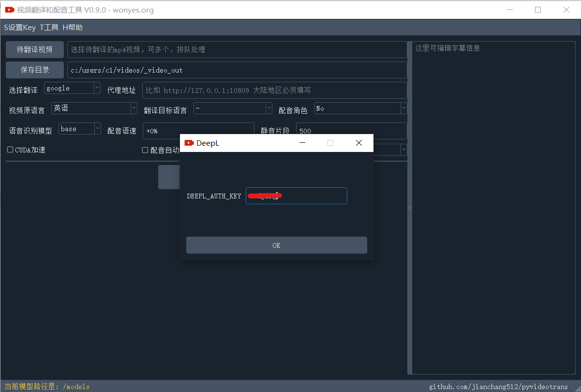Expand the 视频原语言 dropdown
Screen dimensions: 581x392
click(x=94, y=108)
